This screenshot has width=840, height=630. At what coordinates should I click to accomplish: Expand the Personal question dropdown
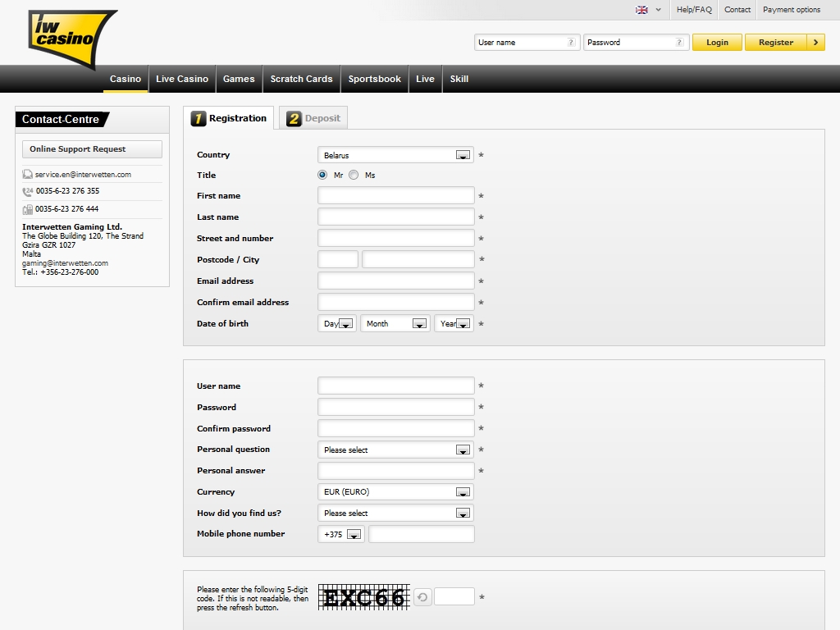pyautogui.click(x=463, y=450)
